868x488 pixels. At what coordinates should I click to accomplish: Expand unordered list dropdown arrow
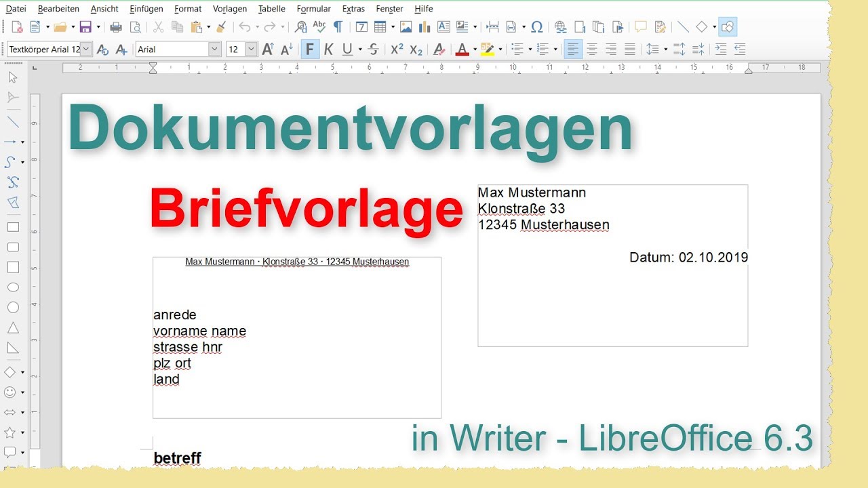(530, 49)
